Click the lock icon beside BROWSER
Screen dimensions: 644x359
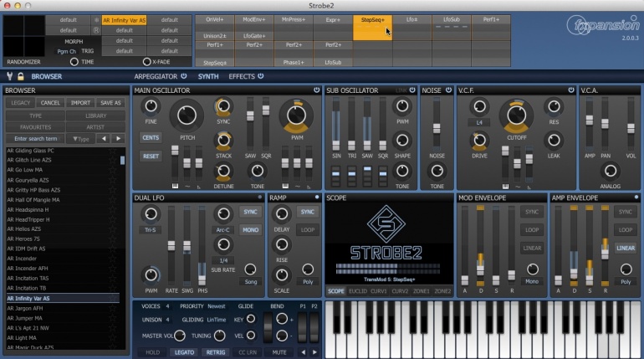click(x=20, y=76)
